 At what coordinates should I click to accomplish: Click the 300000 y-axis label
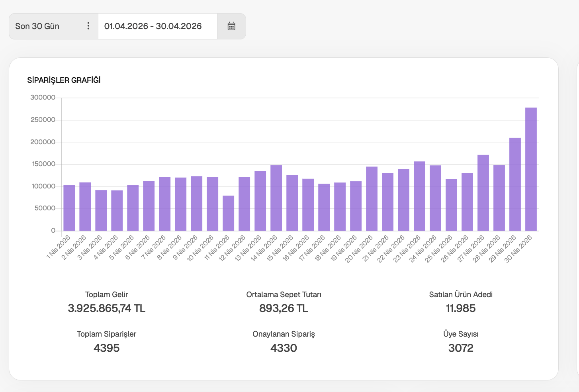tap(43, 98)
